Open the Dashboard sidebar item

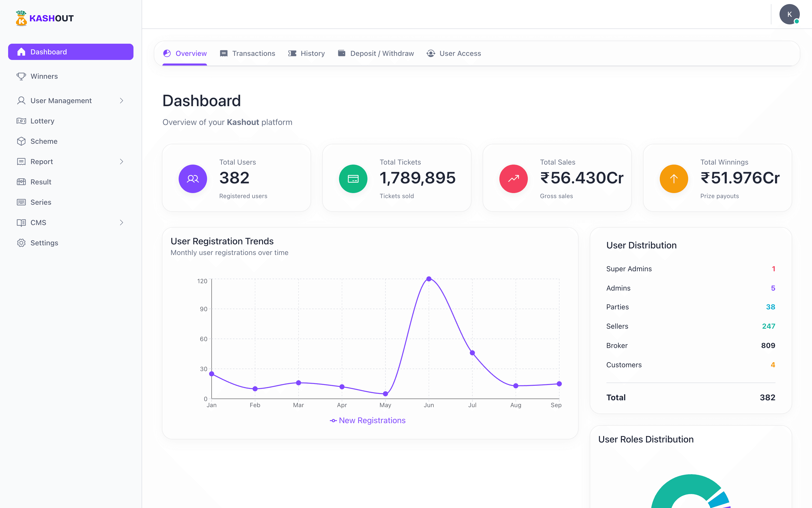pyautogui.click(x=71, y=52)
